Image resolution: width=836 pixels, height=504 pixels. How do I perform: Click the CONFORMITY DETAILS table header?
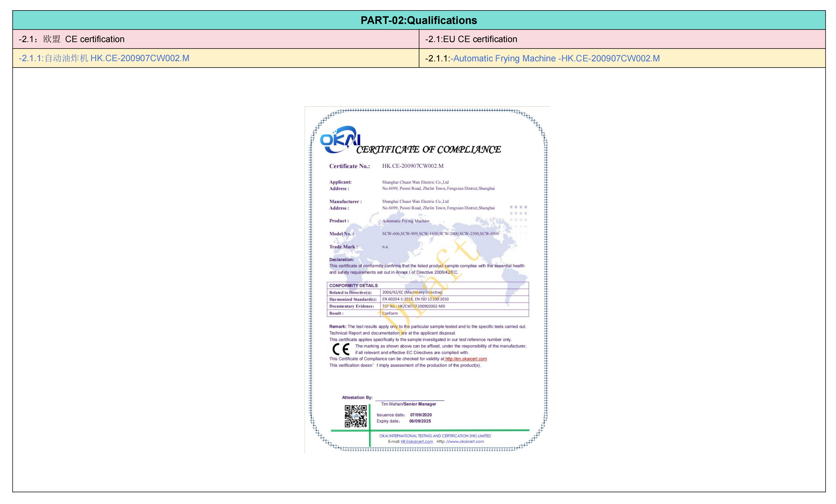(x=353, y=286)
